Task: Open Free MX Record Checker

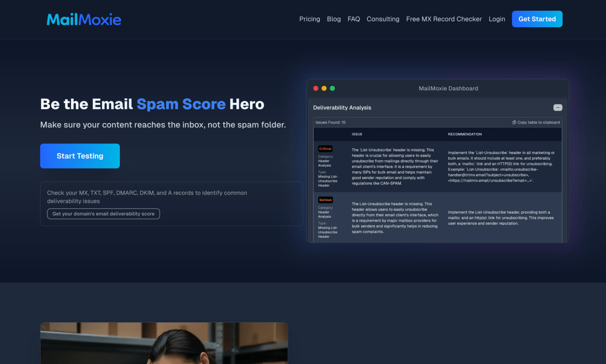Action: coord(444,19)
